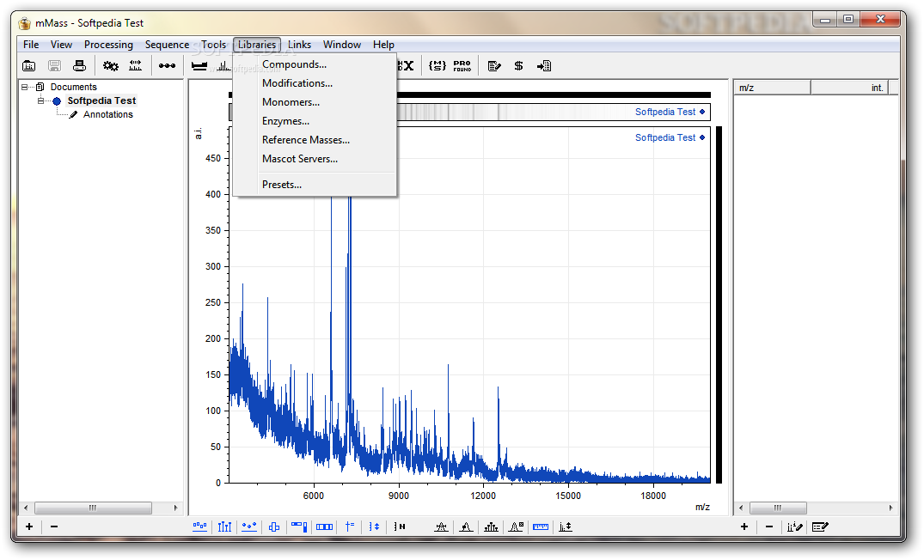Click the grayed-out save floppy disk icon
The image size is (924, 560).
tap(54, 66)
